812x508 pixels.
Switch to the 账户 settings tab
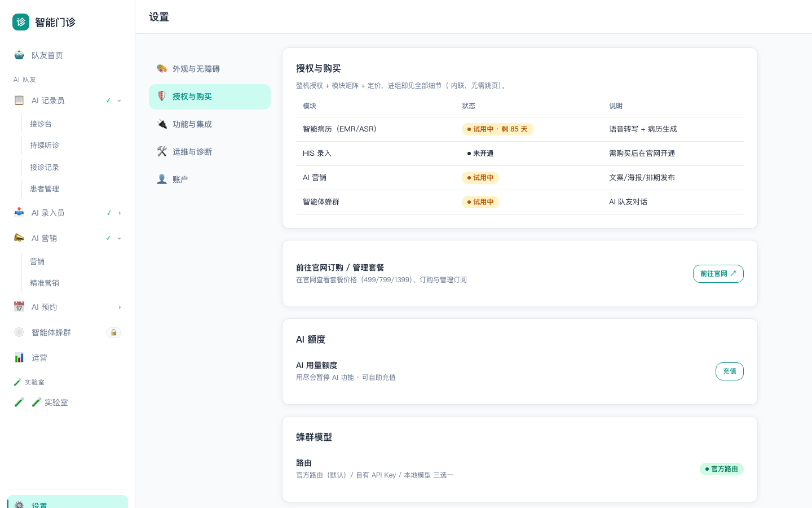click(x=210, y=179)
